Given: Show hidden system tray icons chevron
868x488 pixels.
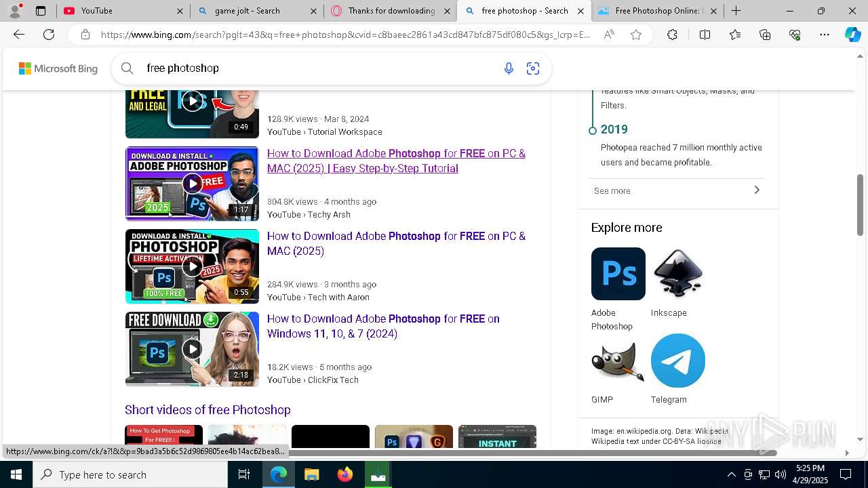Looking at the screenshot, I should pyautogui.click(x=731, y=474).
